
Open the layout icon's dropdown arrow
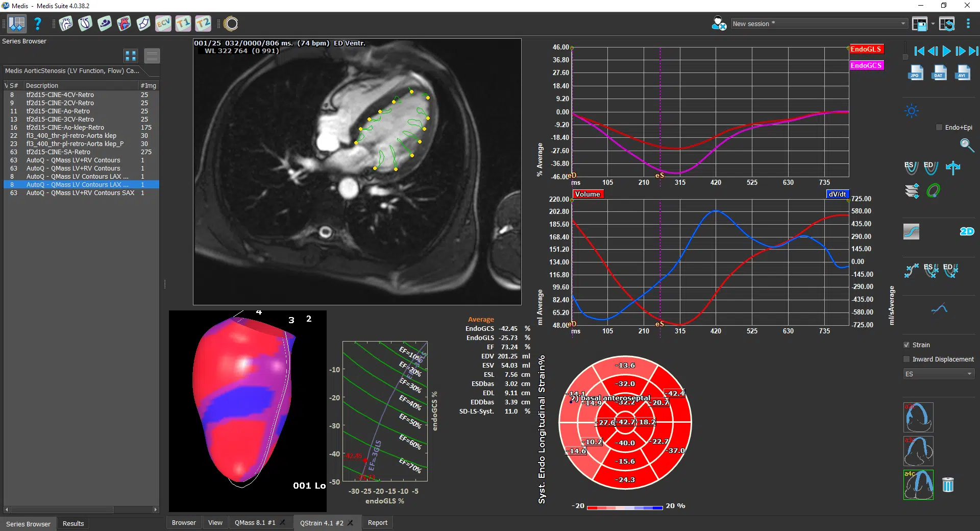click(933, 24)
